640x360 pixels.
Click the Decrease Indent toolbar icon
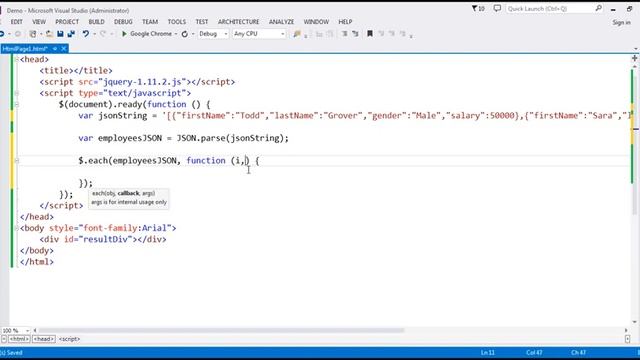pyautogui.click(x=344, y=34)
